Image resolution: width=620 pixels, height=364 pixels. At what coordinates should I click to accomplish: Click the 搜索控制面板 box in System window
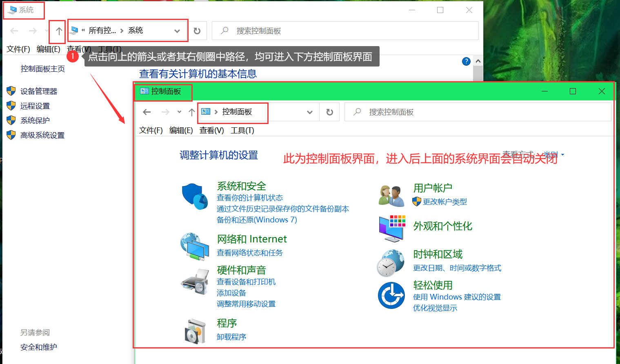[x=345, y=31]
